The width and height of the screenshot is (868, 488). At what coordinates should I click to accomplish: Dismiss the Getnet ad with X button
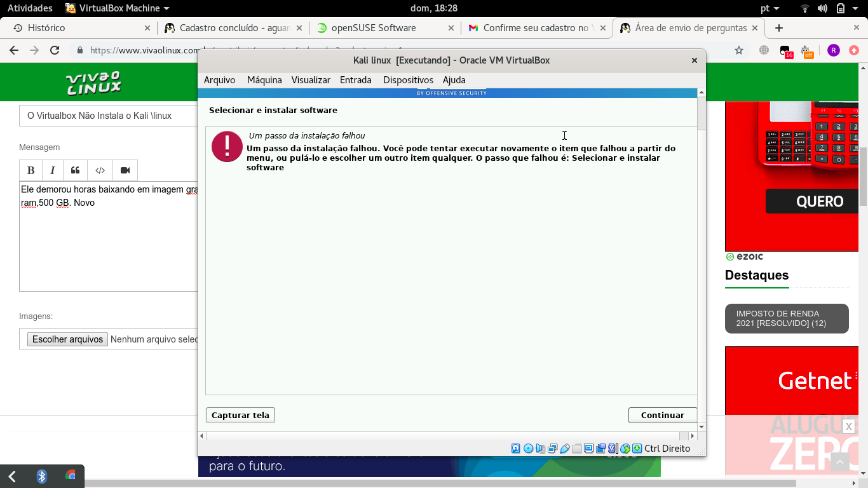pos(849,426)
